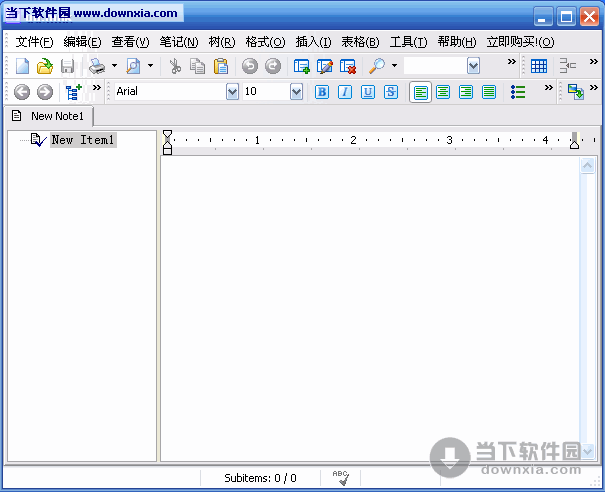Click the scroll up arrow in editor
This screenshot has width=605, height=492.
[x=588, y=166]
